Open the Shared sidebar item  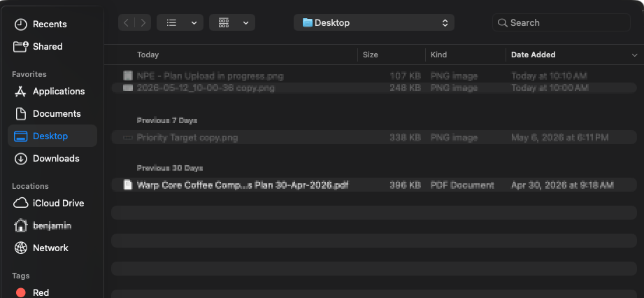[52, 46]
